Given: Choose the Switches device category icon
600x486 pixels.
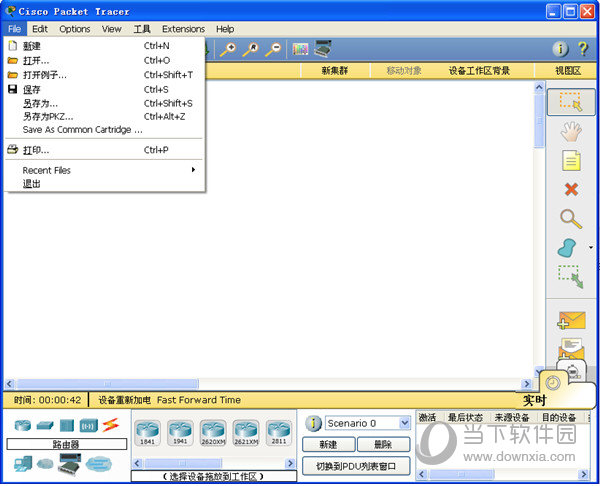Looking at the screenshot, I should point(45,425).
